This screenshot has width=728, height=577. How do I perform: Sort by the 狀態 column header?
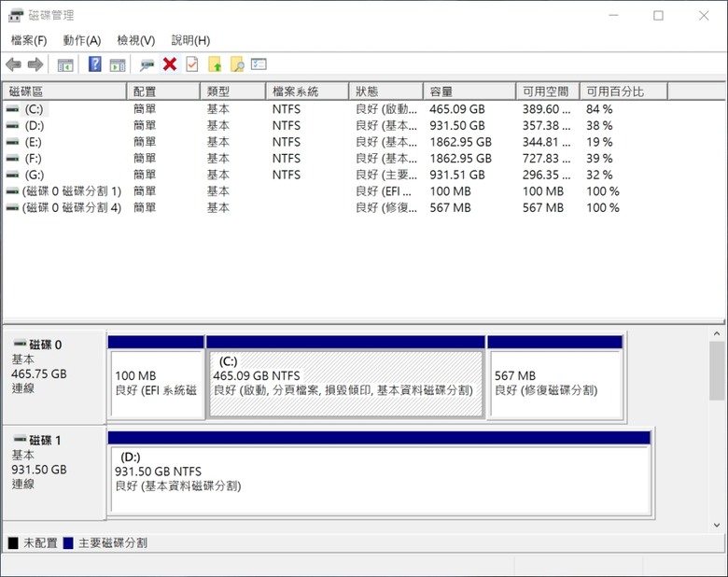(x=385, y=91)
